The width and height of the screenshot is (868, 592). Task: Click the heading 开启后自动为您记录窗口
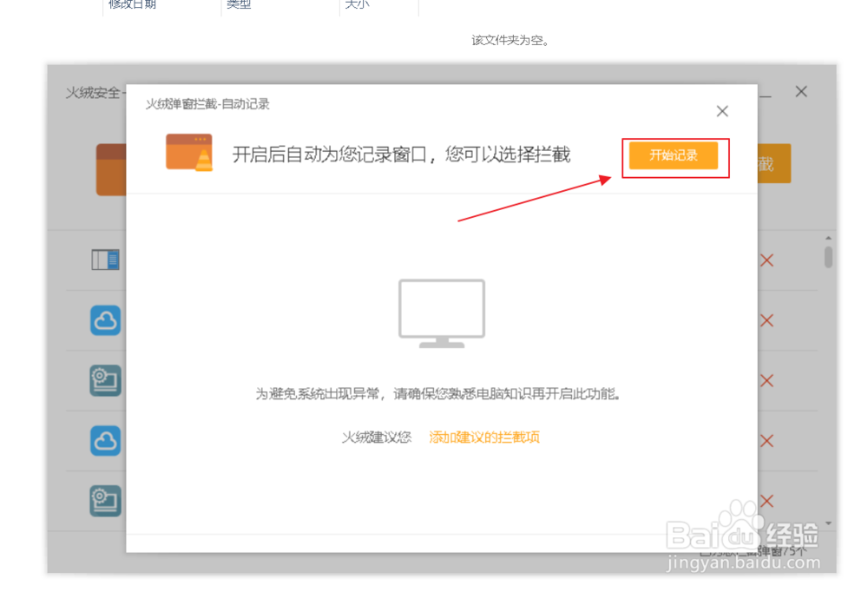click(x=329, y=155)
